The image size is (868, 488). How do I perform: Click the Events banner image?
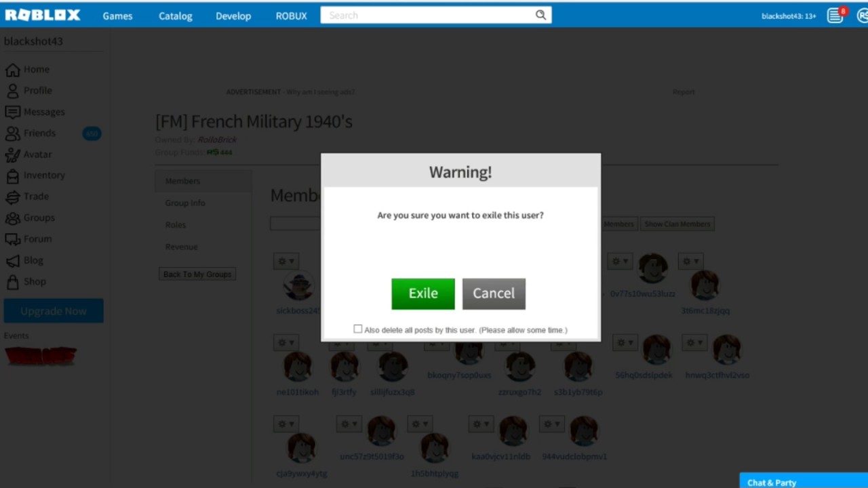click(41, 356)
